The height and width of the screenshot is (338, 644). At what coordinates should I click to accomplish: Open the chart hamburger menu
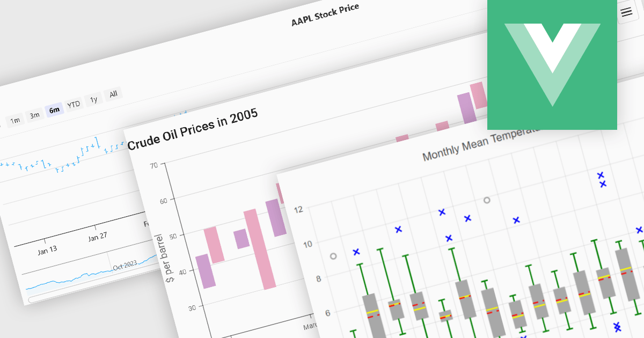[626, 12]
